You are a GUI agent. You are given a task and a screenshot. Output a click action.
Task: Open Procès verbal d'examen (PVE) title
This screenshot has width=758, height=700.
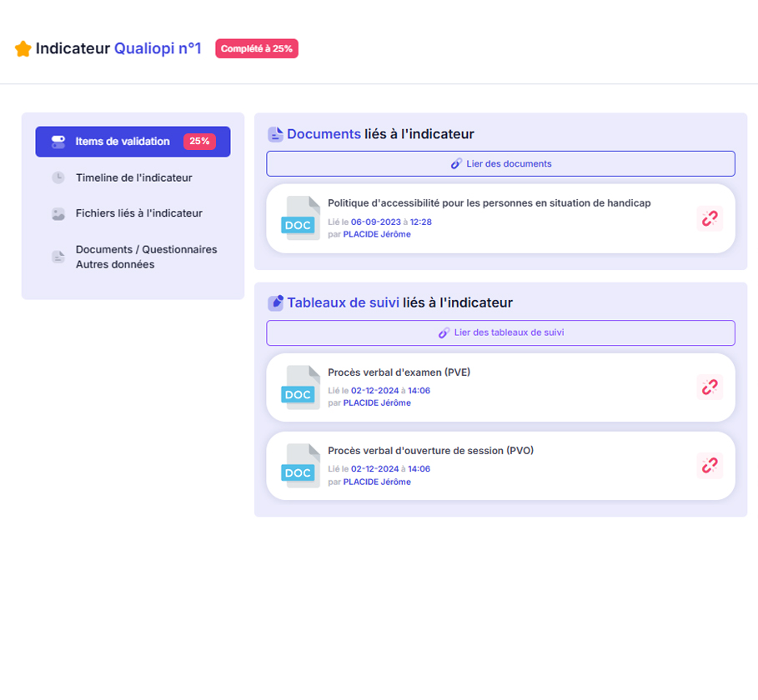click(399, 372)
